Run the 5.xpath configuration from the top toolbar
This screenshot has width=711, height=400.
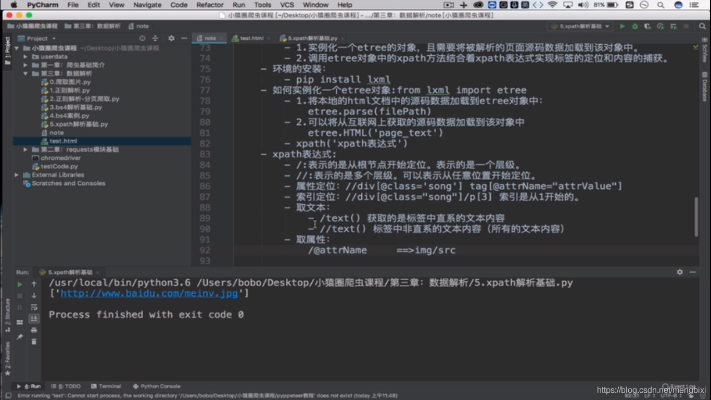(622, 26)
